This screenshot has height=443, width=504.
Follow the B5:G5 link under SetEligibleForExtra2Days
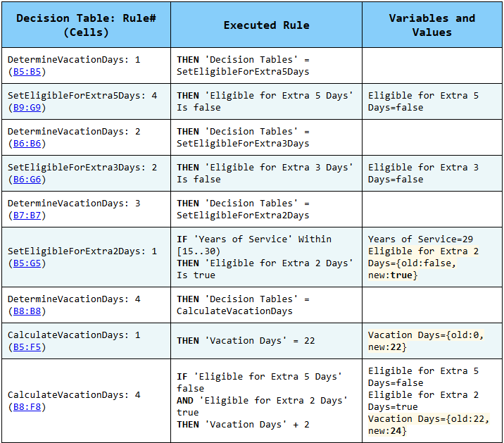point(27,263)
